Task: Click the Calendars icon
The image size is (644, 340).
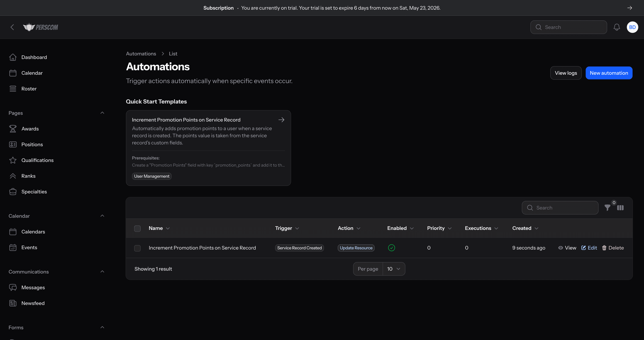Action: 13,231
